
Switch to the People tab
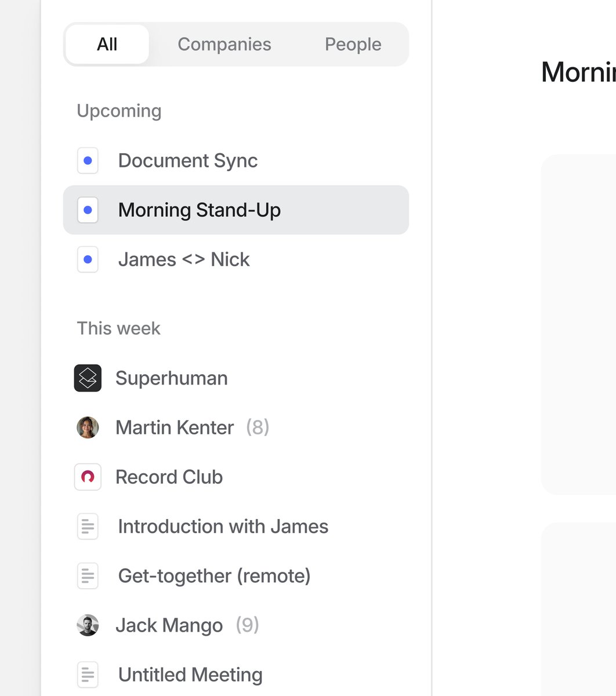click(353, 44)
